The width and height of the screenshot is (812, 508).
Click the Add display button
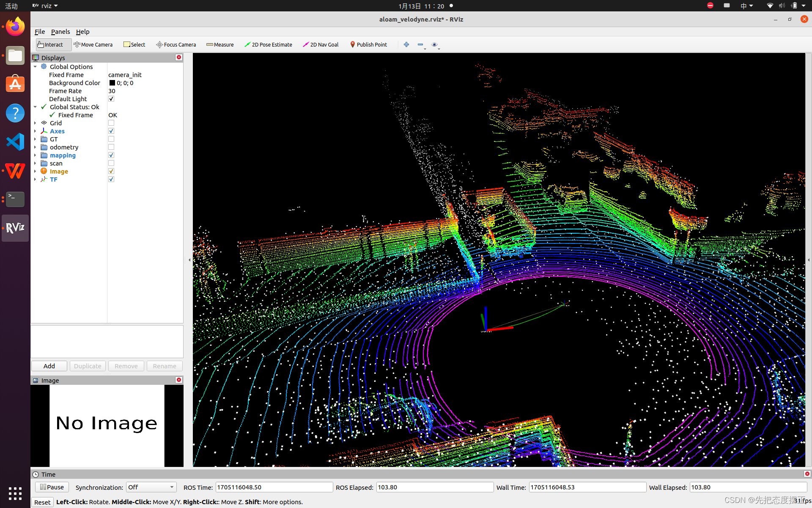click(x=49, y=366)
